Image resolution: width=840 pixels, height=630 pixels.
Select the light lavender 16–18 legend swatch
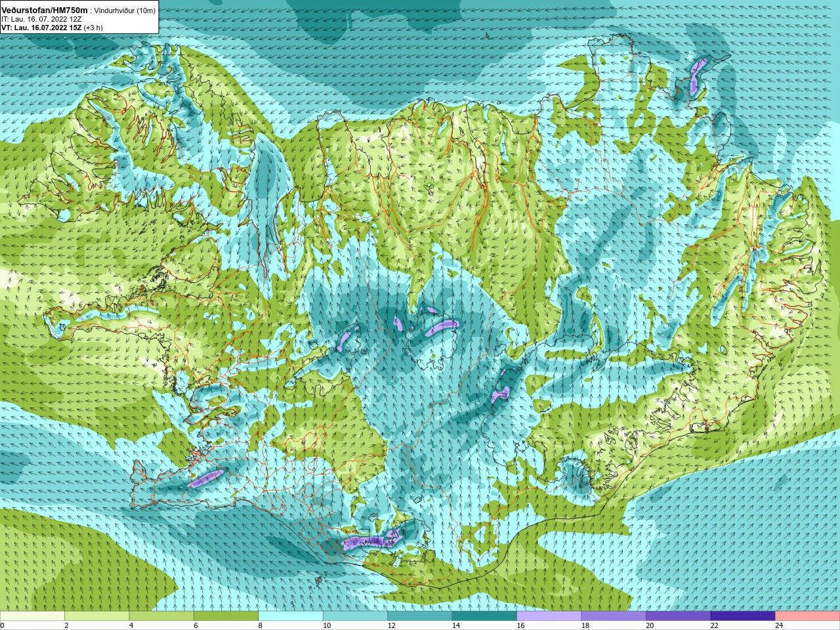click(549, 616)
